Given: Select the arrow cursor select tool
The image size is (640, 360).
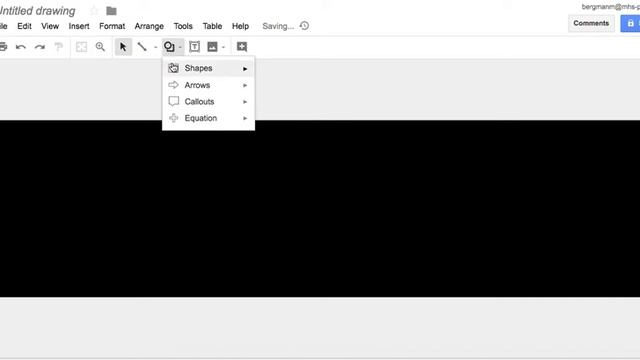Looking at the screenshot, I should 123,47.
